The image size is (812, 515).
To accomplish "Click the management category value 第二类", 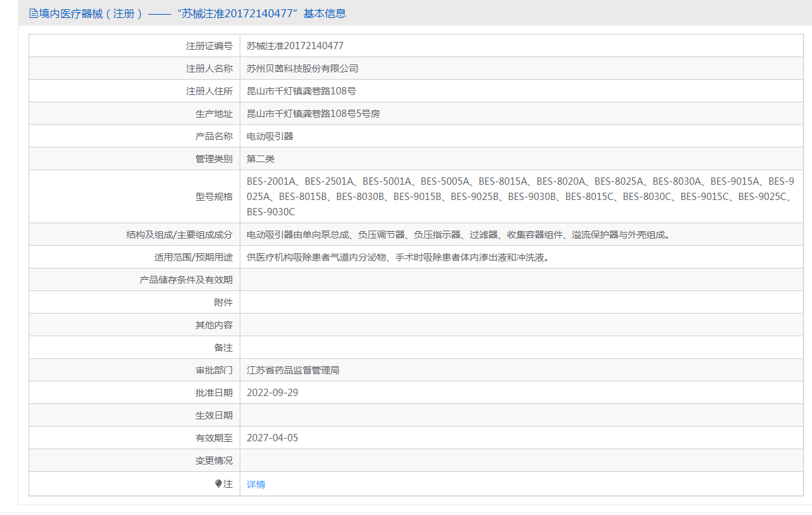I will [260, 159].
